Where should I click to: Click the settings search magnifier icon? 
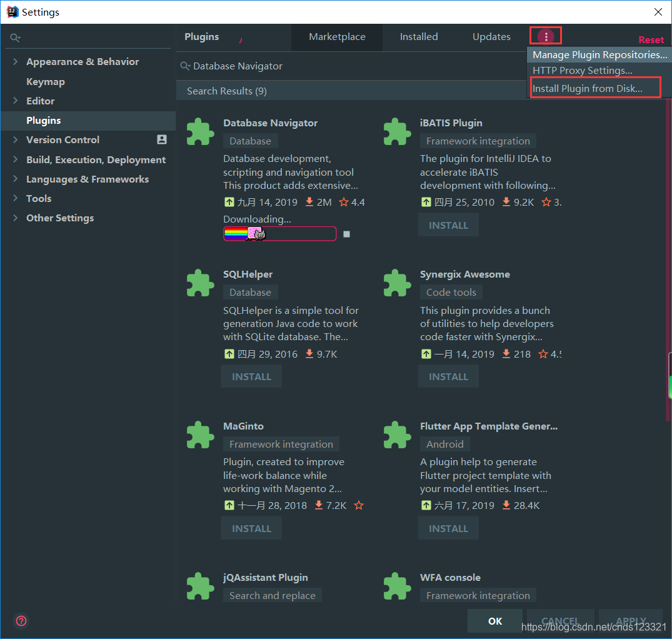point(15,38)
